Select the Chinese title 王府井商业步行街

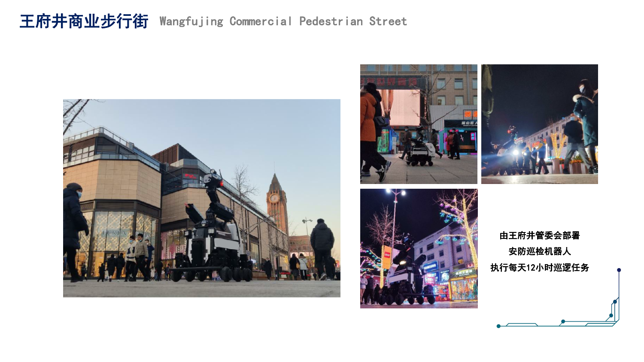[84, 21]
